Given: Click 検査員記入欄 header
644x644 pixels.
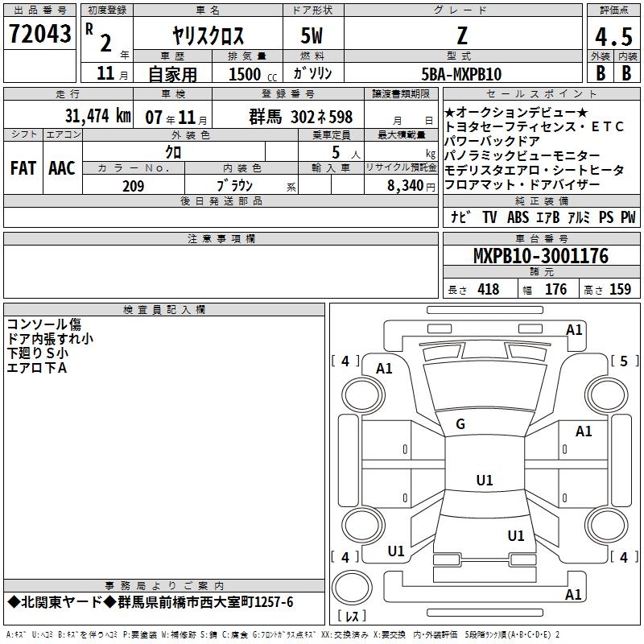Looking at the screenshot, I should click(x=164, y=310).
